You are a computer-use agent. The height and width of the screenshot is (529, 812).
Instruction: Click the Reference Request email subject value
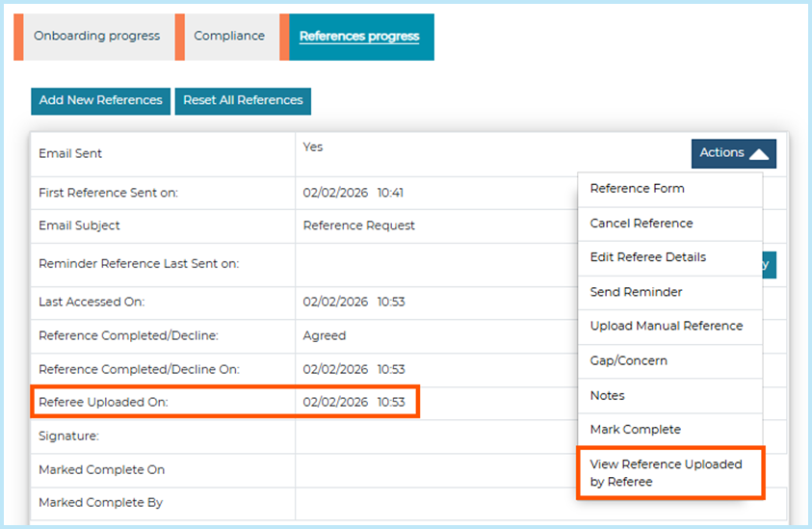point(359,225)
